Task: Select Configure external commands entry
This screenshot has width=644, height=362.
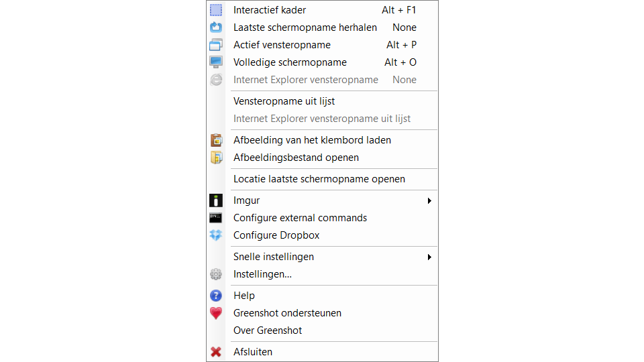Action: pos(300,218)
